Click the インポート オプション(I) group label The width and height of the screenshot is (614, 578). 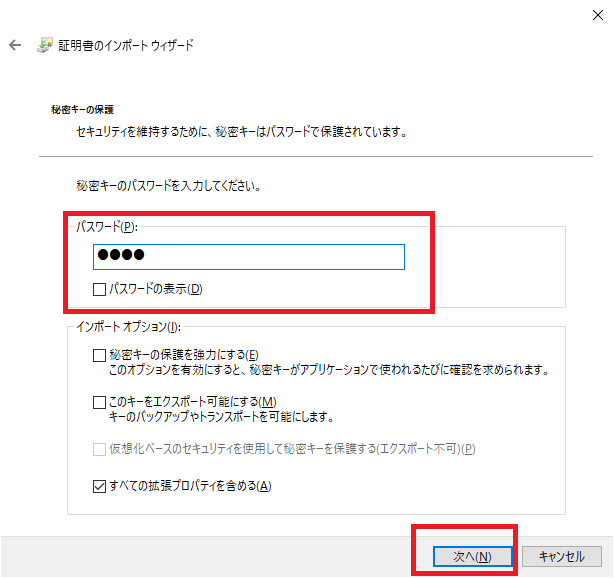click(128, 327)
